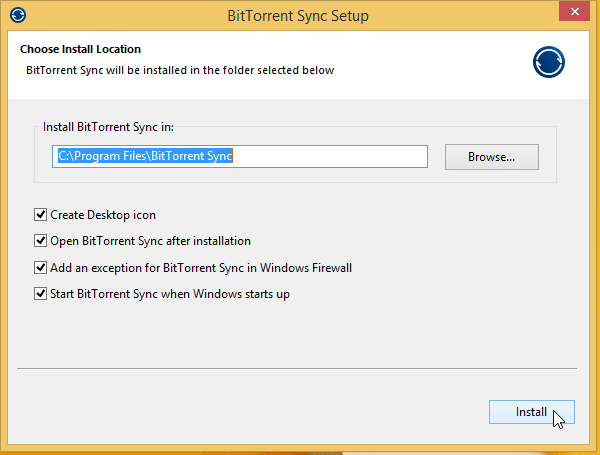600x455 pixels.
Task: Start installation with the Install button
Action: (x=532, y=412)
